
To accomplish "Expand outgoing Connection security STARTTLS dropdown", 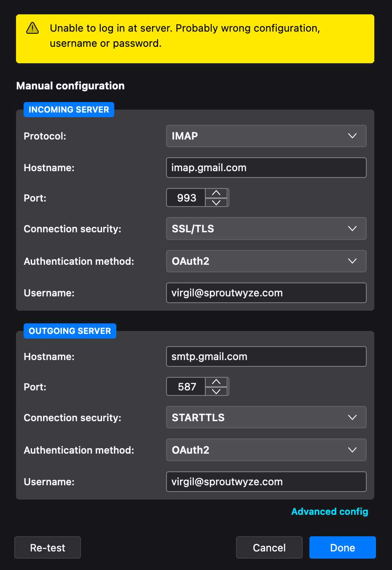I will (x=266, y=417).
